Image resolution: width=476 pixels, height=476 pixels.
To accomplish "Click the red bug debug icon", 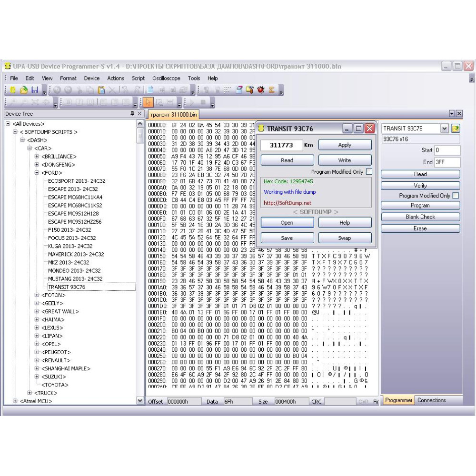I will (x=260, y=90).
